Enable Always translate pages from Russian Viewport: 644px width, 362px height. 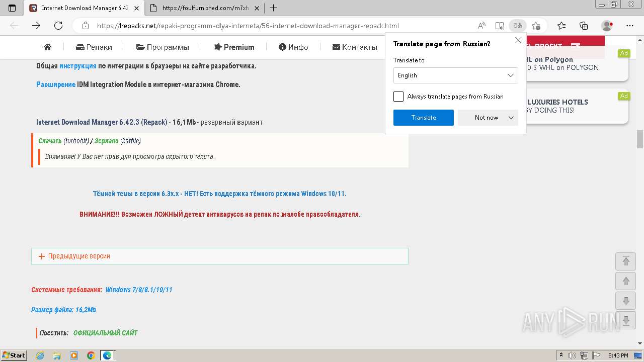(398, 97)
